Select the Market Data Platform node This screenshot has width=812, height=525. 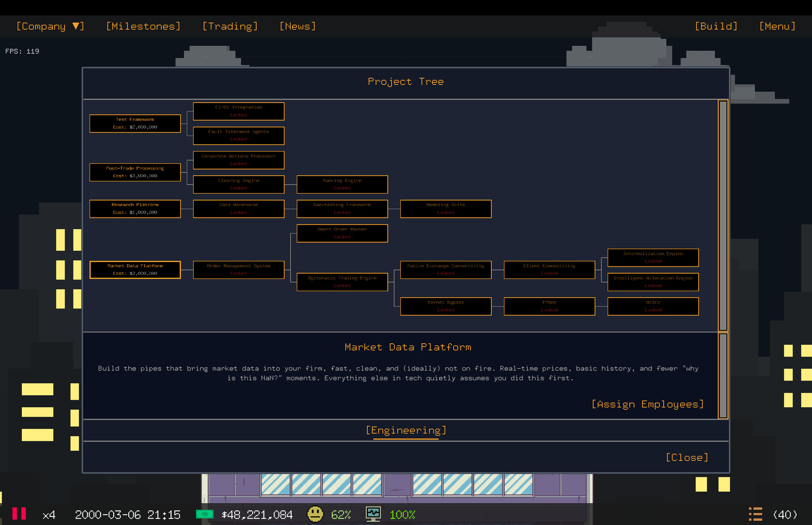tap(135, 270)
